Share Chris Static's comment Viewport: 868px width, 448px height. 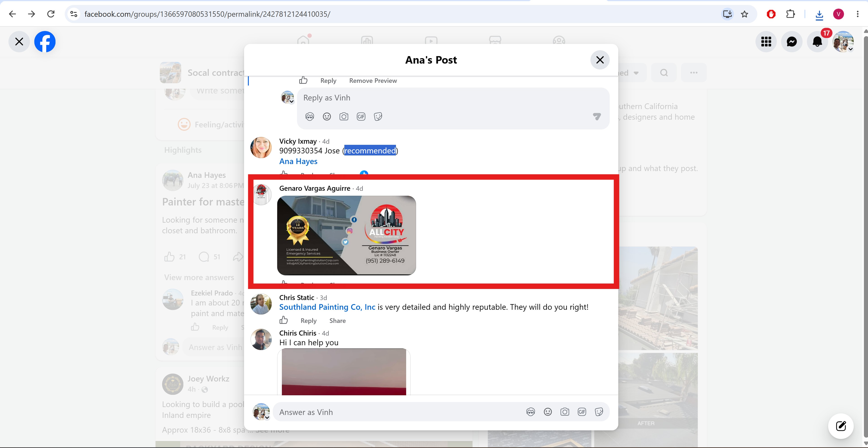point(337,321)
